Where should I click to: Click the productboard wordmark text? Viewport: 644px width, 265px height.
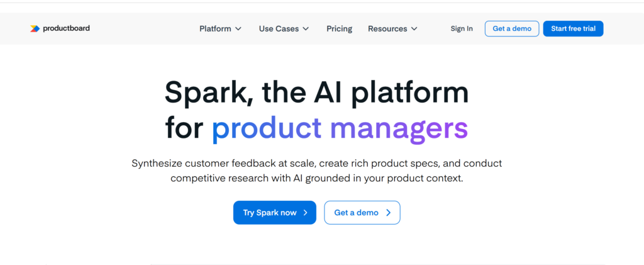(x=66, y=28)
